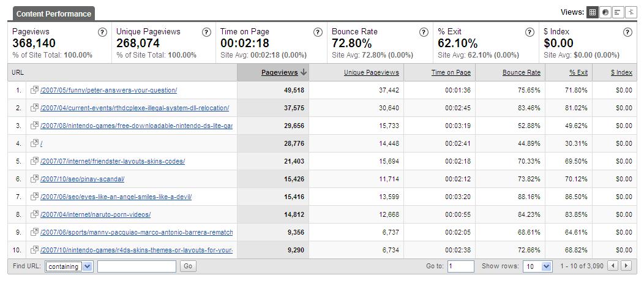The image size is (644, 283).
Task: Switch to bar chart performance view
Action: coord(618,12)
